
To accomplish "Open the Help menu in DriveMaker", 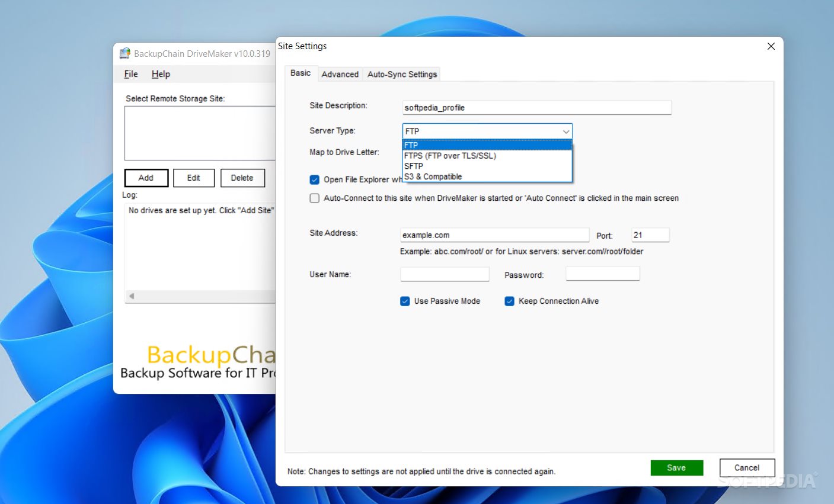I will (161, 74).
